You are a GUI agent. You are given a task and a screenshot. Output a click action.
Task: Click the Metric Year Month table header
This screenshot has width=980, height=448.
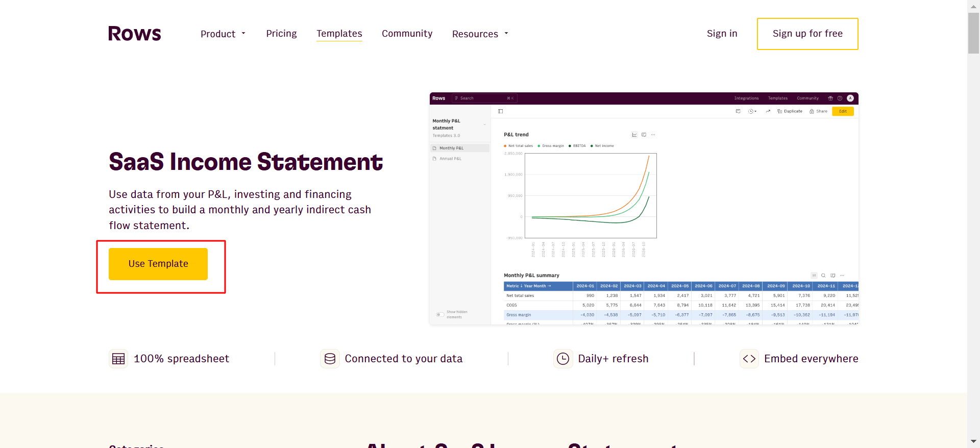point(538,286)
